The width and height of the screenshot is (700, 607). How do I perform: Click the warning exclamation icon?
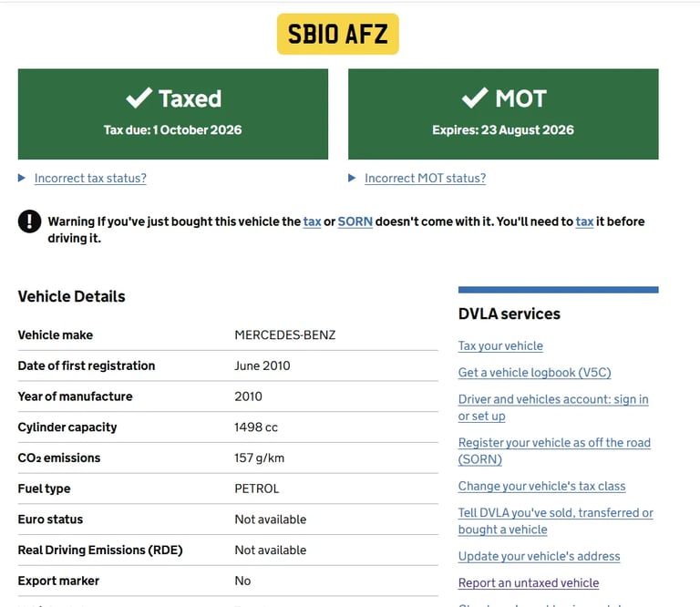tap(29, 221)
